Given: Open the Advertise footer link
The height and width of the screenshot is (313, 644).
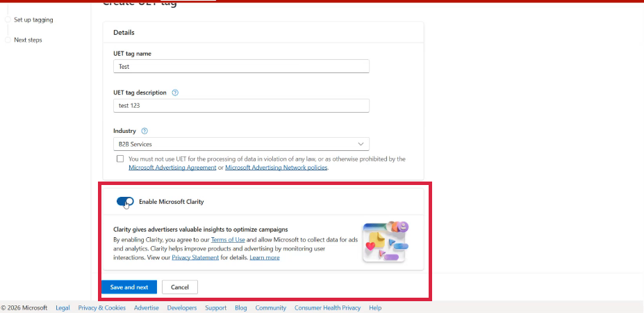Looking at the screenshot, I should [146, 307].
